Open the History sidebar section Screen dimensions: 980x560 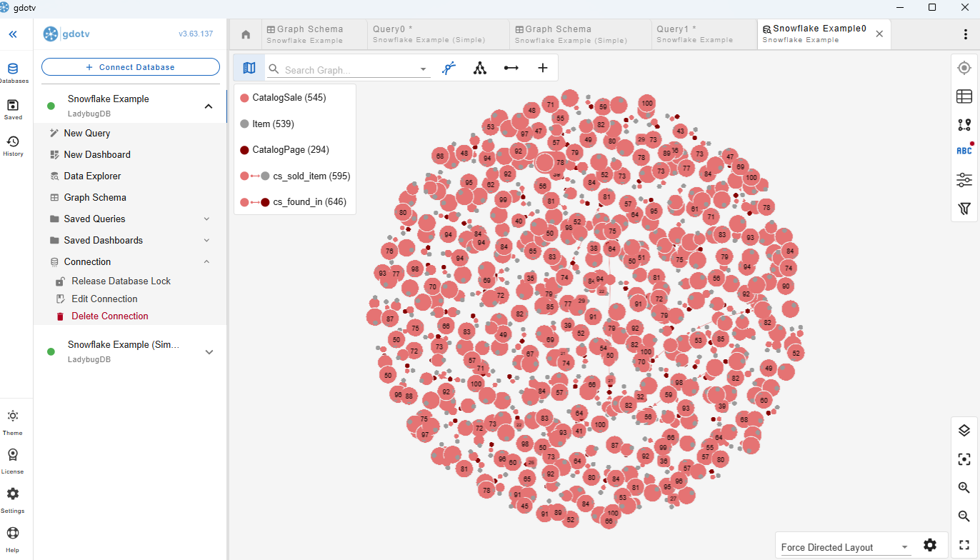pos(13,146)
